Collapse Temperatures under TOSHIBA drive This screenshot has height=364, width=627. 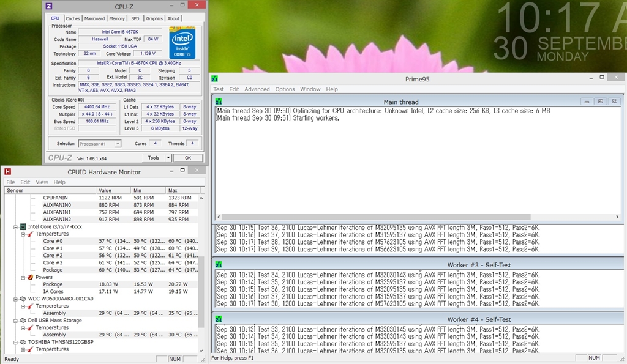[23, 349]
